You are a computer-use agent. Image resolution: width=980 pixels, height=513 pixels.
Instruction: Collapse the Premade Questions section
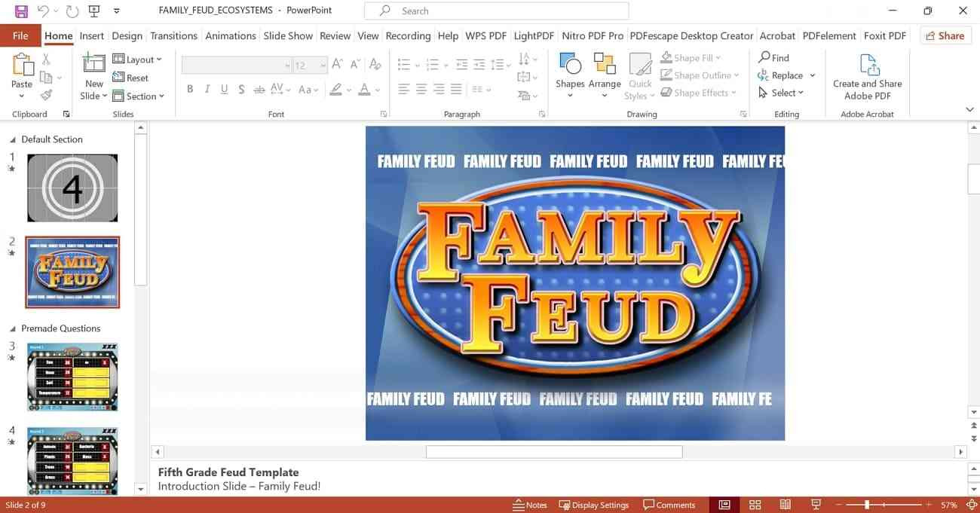tap(13, 329)
